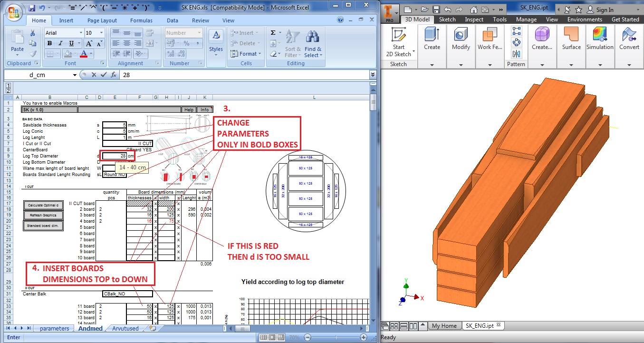This screenshot has width=644, height=343.
Task: Open the Excel Data tab
Action: coord(173,20)
